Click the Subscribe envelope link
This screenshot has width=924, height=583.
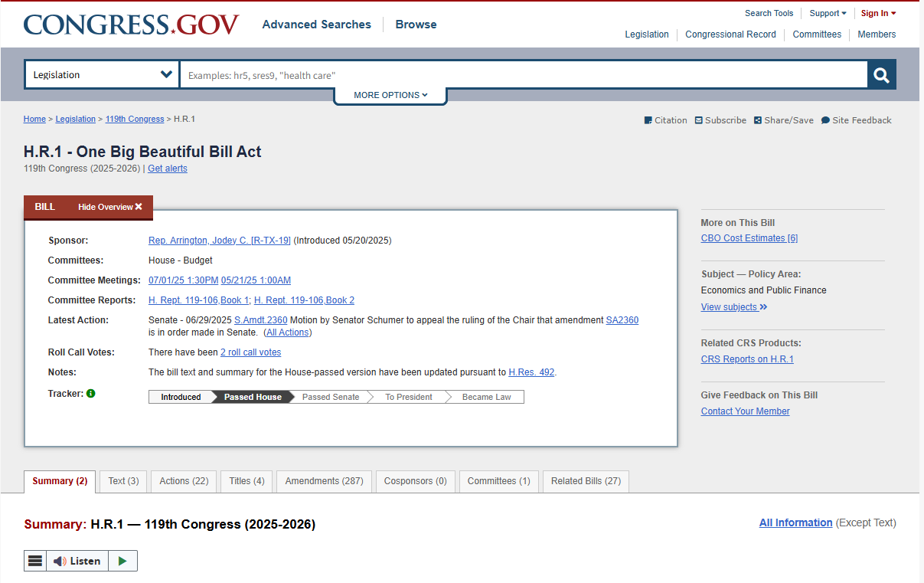[720, 120]
